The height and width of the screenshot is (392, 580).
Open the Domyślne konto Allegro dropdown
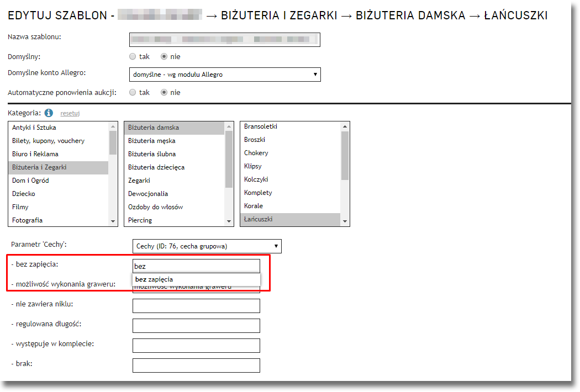coord(224,75)
